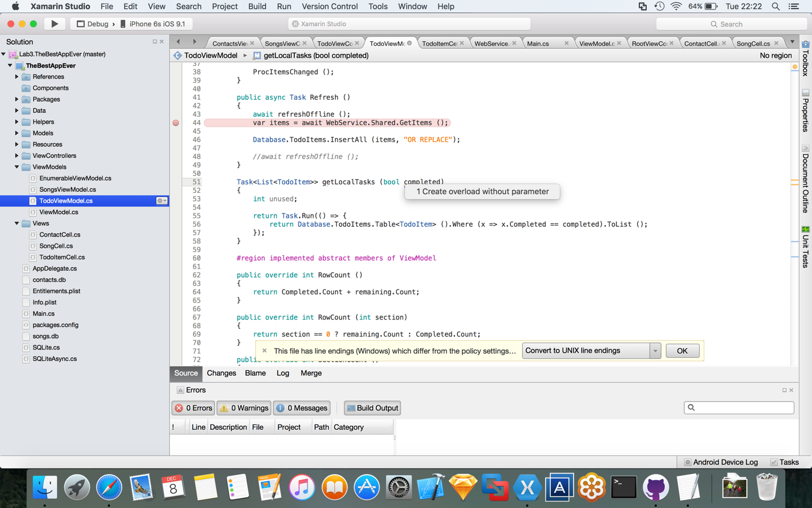Toggle the 0 Messages filter

click(301, 408)
